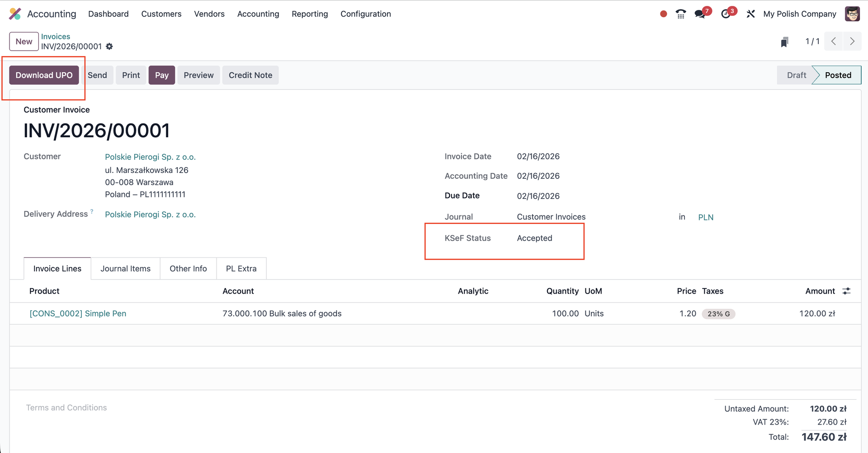Screen dimensions: 868x453
Task: Switch to the PL Extra tab
Action: click(x=241, y=269)
